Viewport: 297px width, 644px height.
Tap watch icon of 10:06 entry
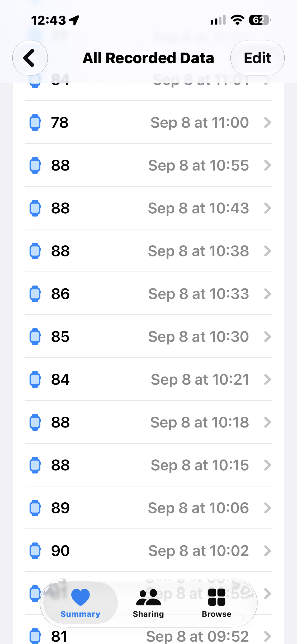tap(35, 508)
